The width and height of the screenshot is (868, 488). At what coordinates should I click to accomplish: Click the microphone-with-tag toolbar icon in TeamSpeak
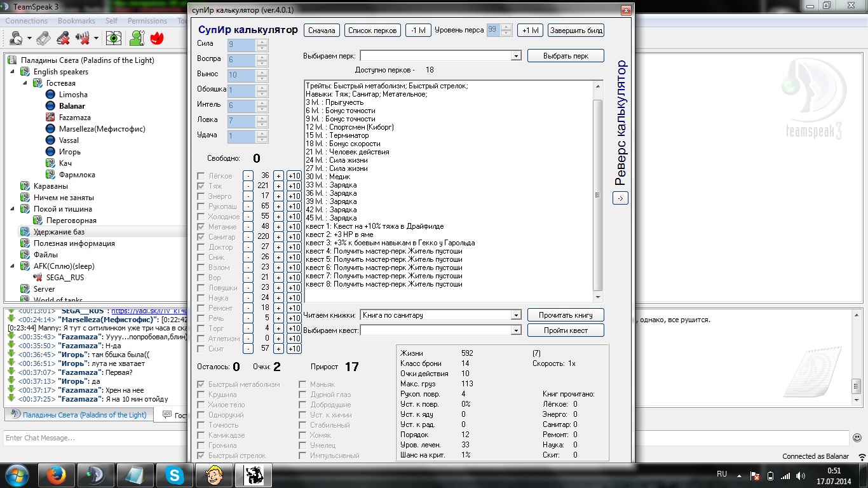click(43, 38)
